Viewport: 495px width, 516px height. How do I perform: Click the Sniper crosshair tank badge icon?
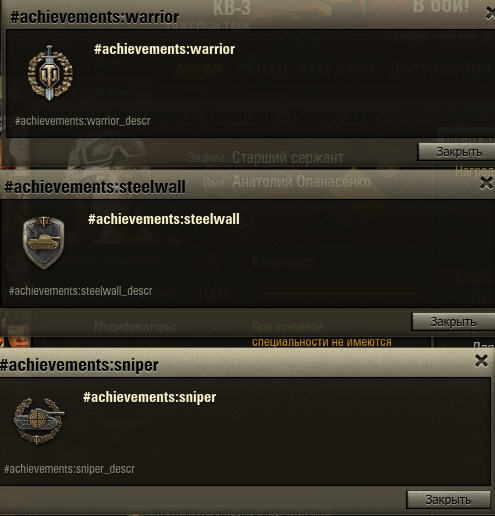[x=39, y=421]
